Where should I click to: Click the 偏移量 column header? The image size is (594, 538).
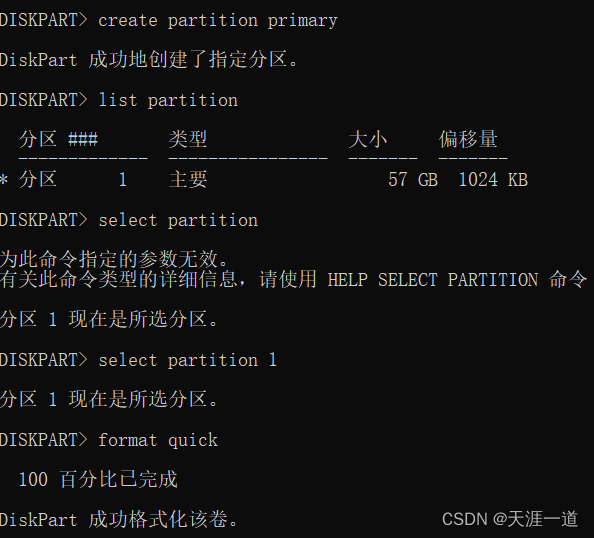468,139
